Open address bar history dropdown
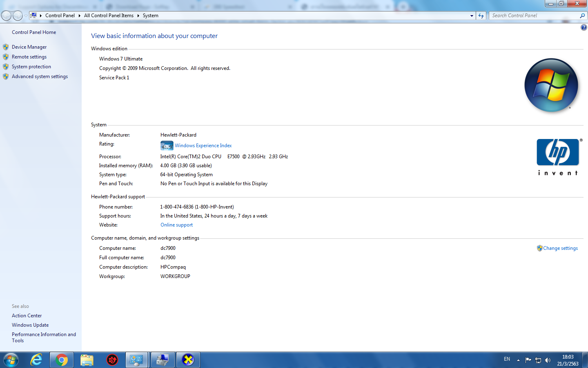This screenshot has height=368, width=588. click(472, 16)
